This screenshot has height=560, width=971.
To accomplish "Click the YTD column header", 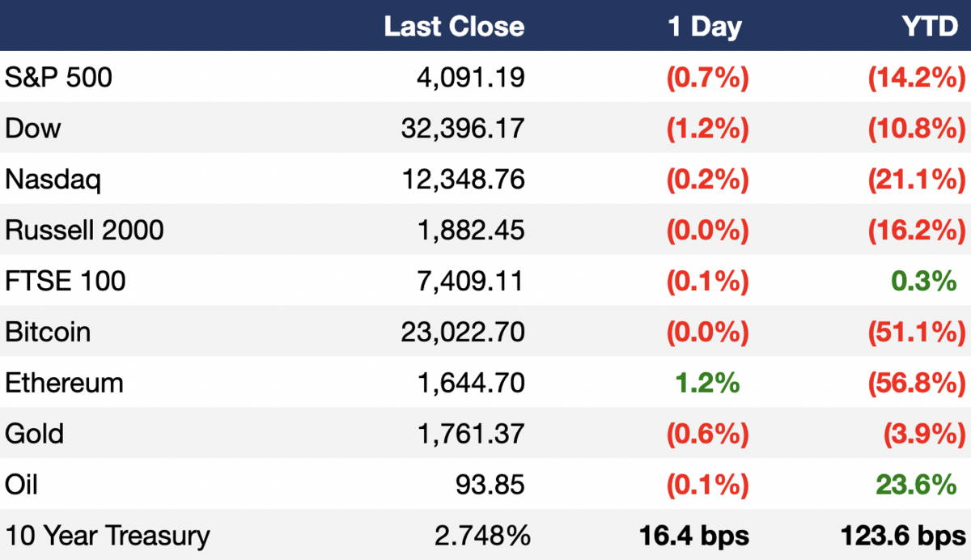I will tap(929, 26).
